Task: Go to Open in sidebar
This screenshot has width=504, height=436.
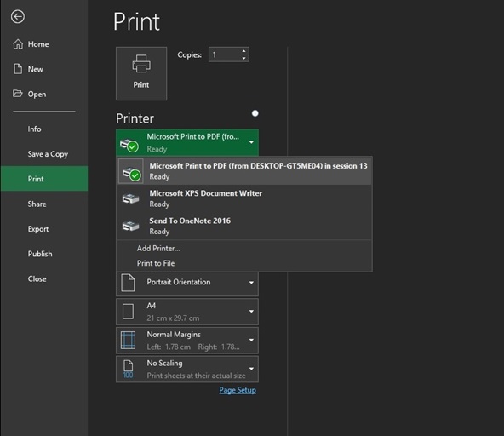Action: [44, 95]
